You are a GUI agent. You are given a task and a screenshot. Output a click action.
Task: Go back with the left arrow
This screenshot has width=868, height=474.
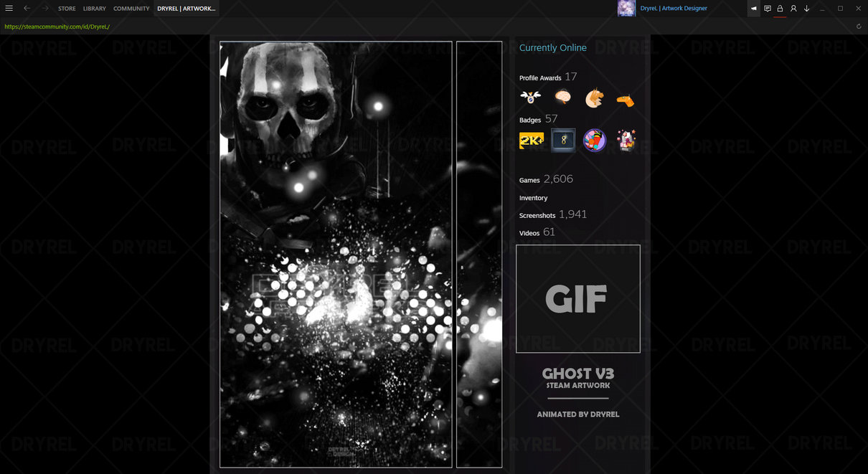pyautogui.click(x=27, y=9)
